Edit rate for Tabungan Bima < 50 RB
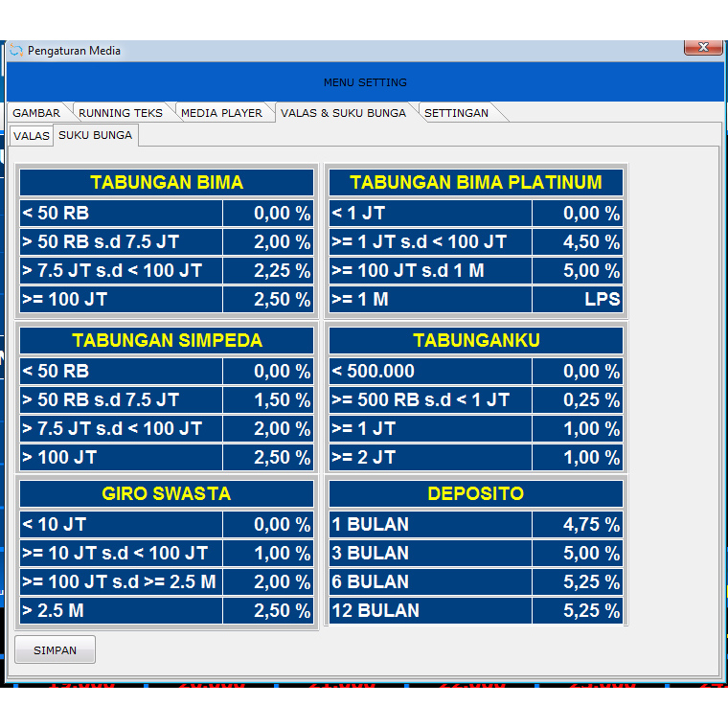This screenshot has height=728, width=728. tap(268, 213)
